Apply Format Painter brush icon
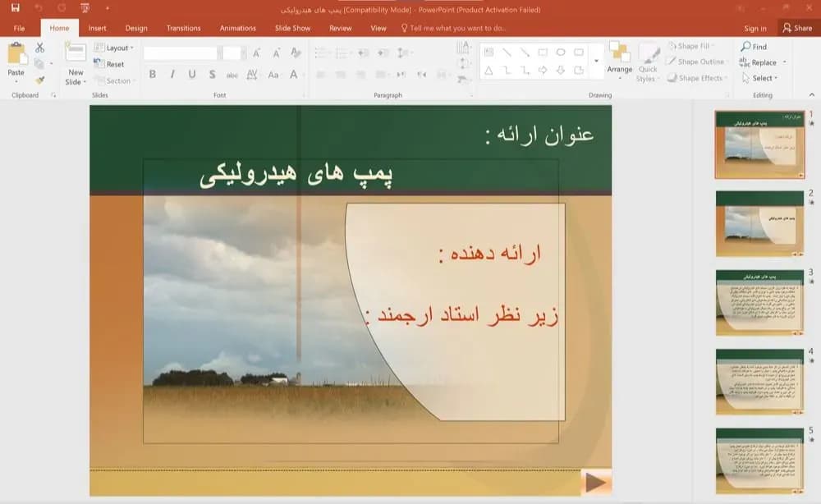This screenshot has height=504, width=821. [39, 80]
